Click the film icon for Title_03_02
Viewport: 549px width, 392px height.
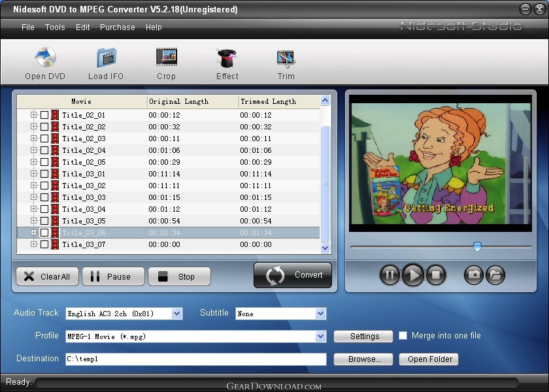pos(55,186)
